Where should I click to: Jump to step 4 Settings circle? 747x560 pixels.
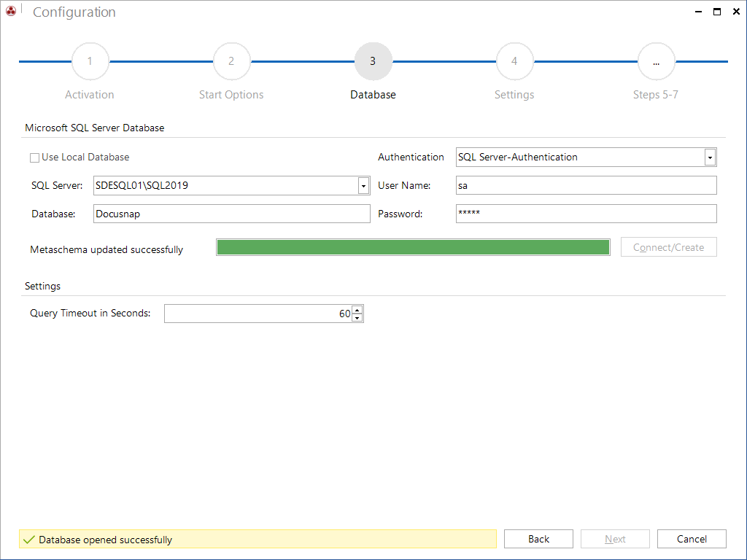[x=514, y=61]
